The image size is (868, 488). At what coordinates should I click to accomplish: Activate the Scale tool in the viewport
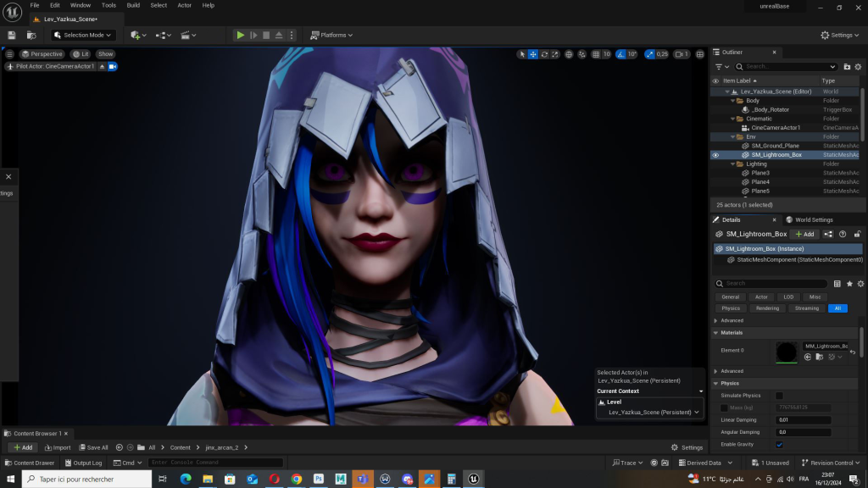[x=555, y=54]
